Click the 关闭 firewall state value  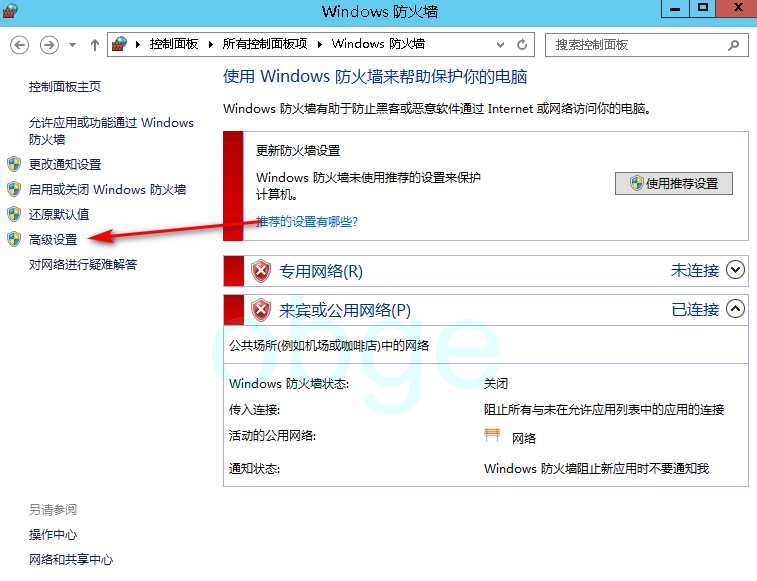point(496,383)
